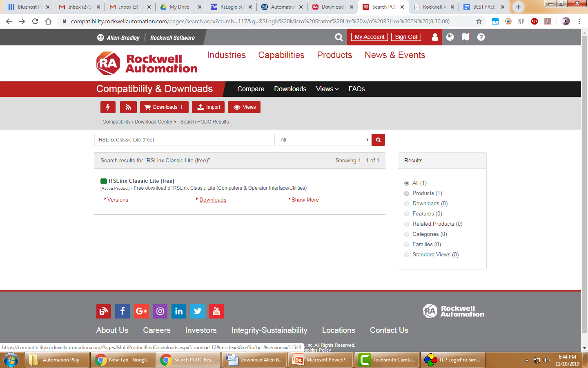
Task: Select the Features (0) filter
Action: (x=407, y=214)
